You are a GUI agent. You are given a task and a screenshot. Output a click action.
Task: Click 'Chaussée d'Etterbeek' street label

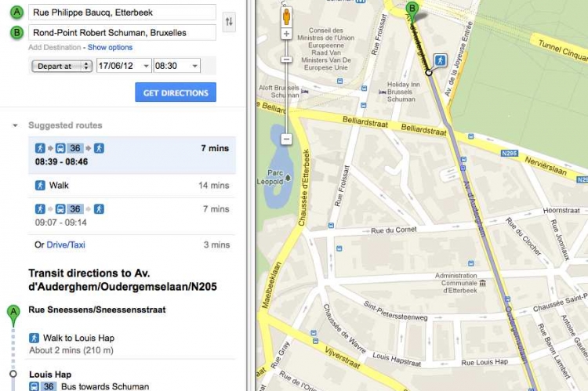[x=304, y=187]
